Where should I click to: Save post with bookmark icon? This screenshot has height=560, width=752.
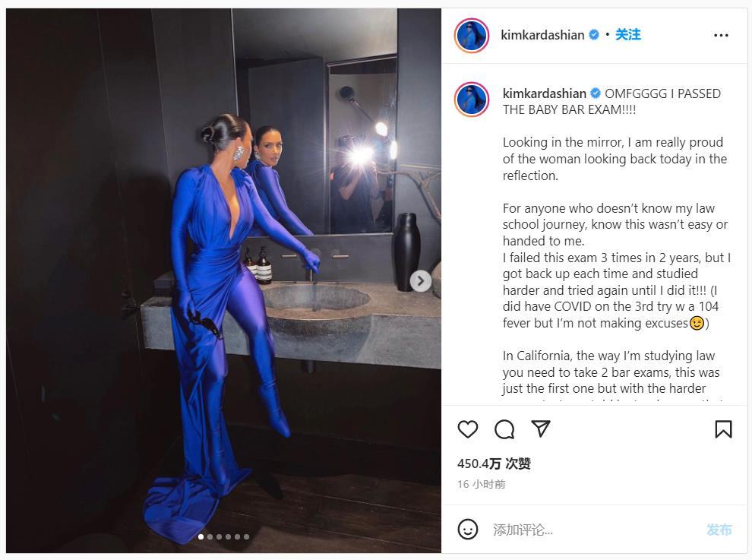point(723,429)
